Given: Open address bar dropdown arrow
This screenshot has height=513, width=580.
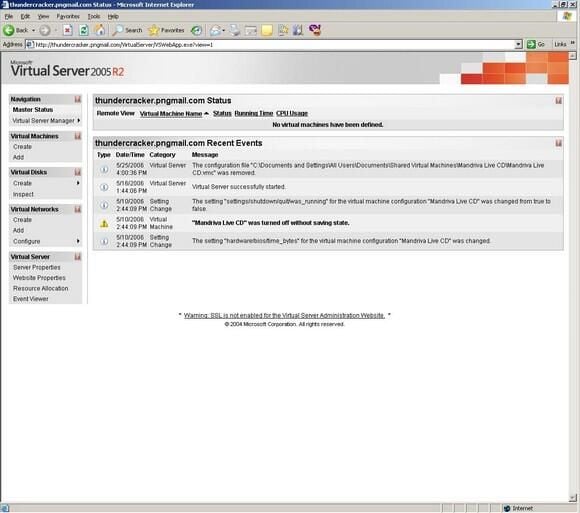Looking at the screenshot, I should [x=519, y=44].
